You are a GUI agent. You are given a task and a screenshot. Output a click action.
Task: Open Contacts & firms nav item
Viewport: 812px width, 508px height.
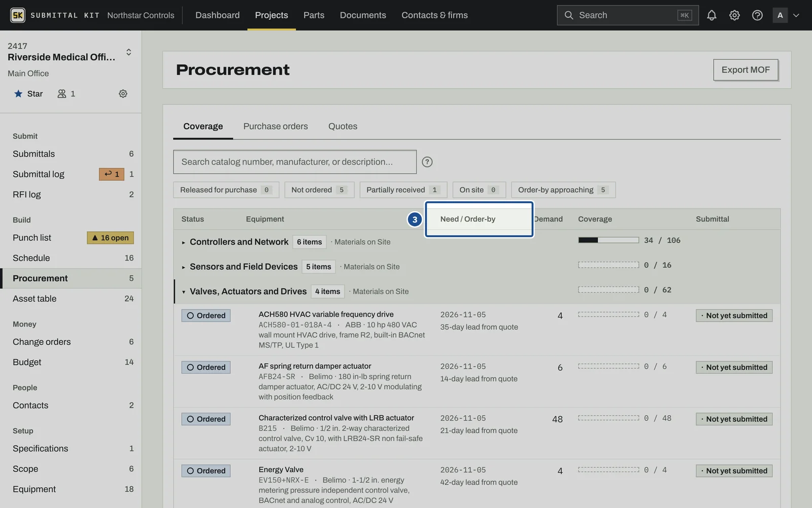click(x=434, y=15)
